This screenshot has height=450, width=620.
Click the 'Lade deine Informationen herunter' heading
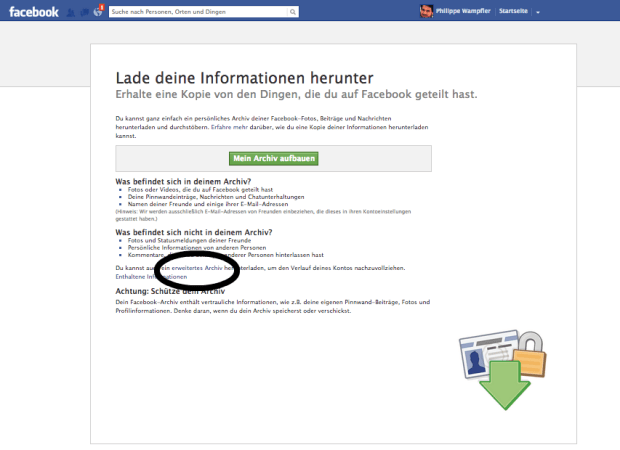[x=244, y=77]
